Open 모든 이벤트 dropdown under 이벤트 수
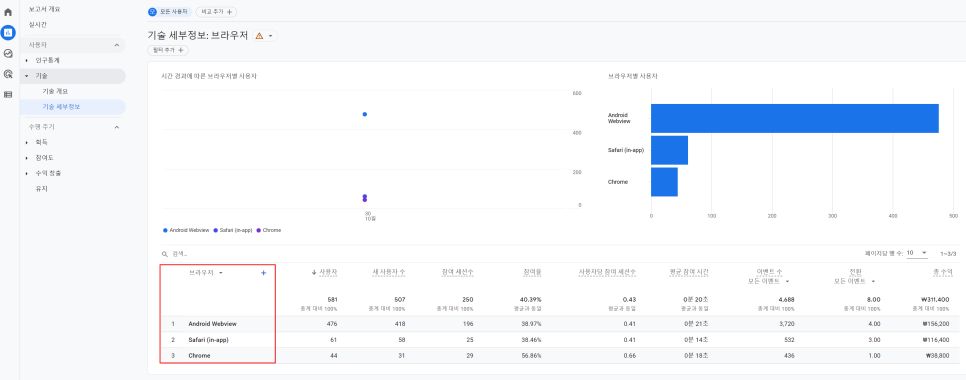The width and height of the screenshot is (966, 380). coord(765,281)
